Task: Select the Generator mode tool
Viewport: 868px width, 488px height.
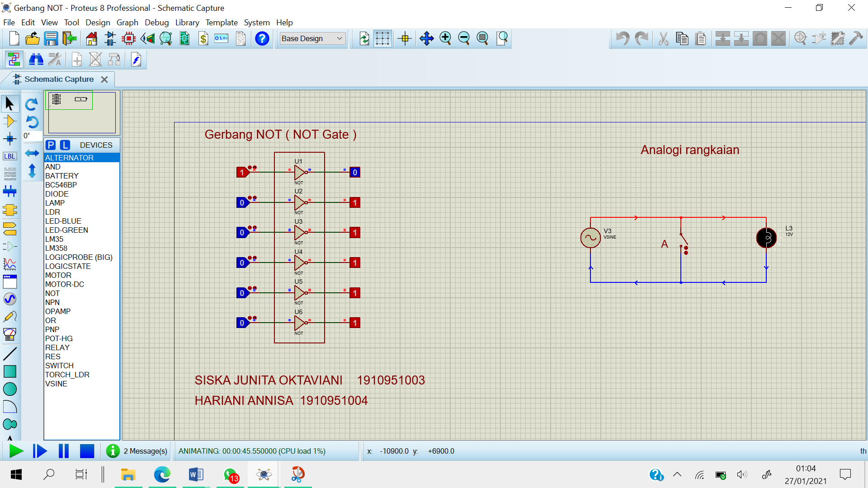Action: pos(9,299)
